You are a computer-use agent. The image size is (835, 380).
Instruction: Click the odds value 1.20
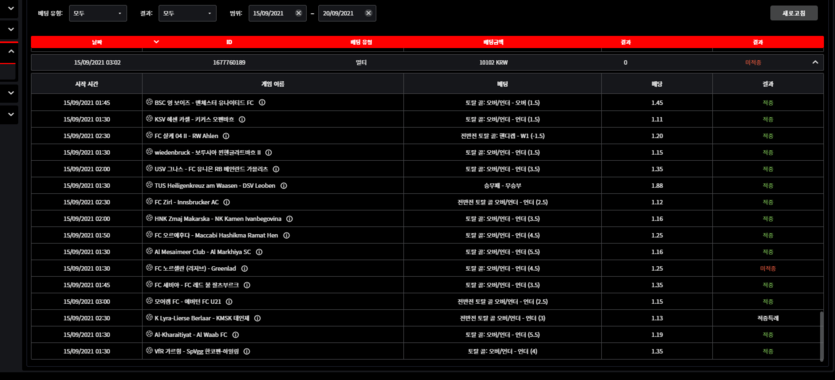tap(657, 136)
